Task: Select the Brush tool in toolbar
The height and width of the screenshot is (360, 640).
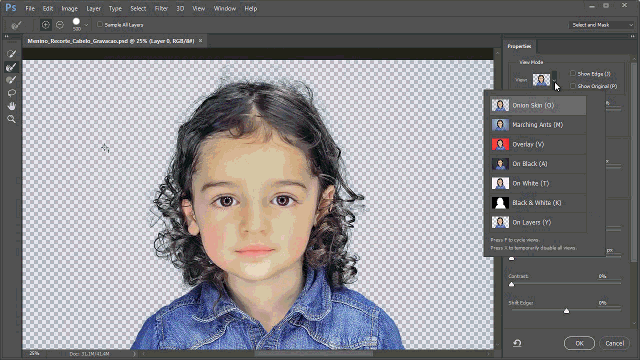Action: click(11, 80)
